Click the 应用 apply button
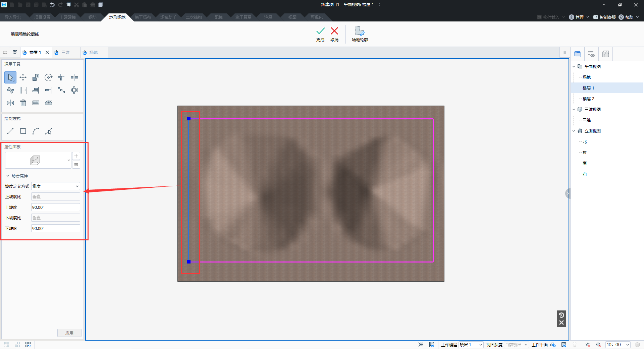 (x=69, y=333)
